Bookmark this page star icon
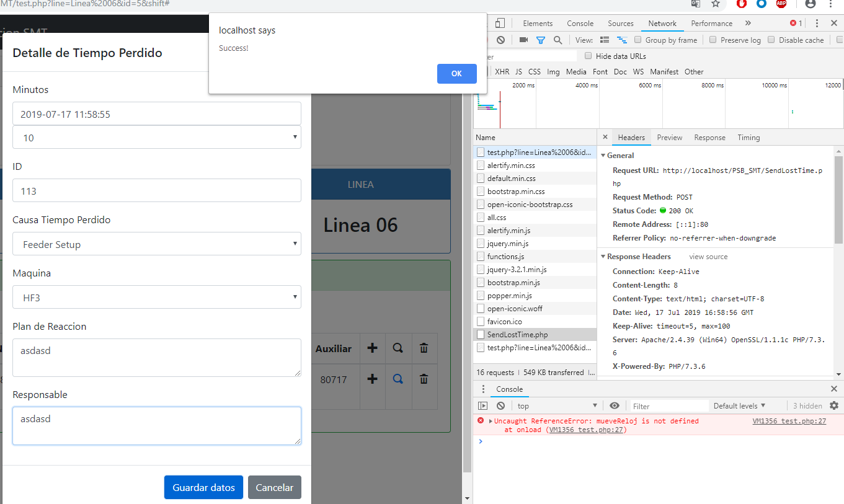The height and width of the screenshot is (504, 844). point(715,4)
